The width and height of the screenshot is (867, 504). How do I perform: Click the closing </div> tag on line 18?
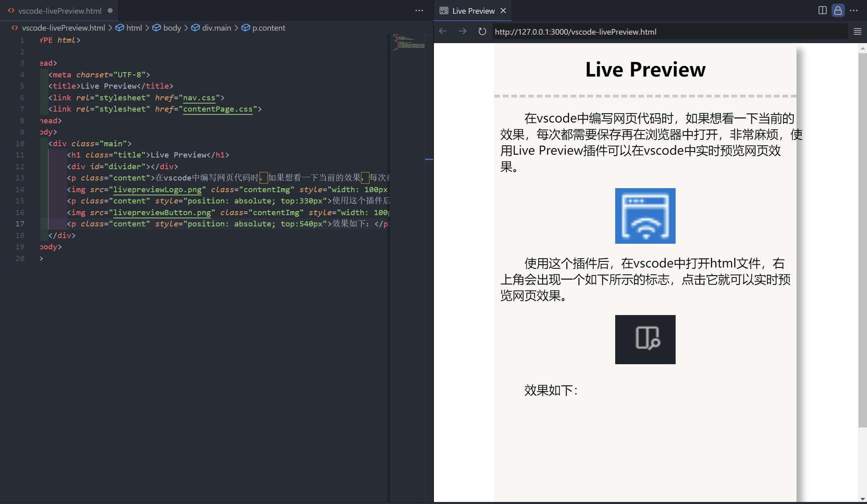tap(62, 235)
